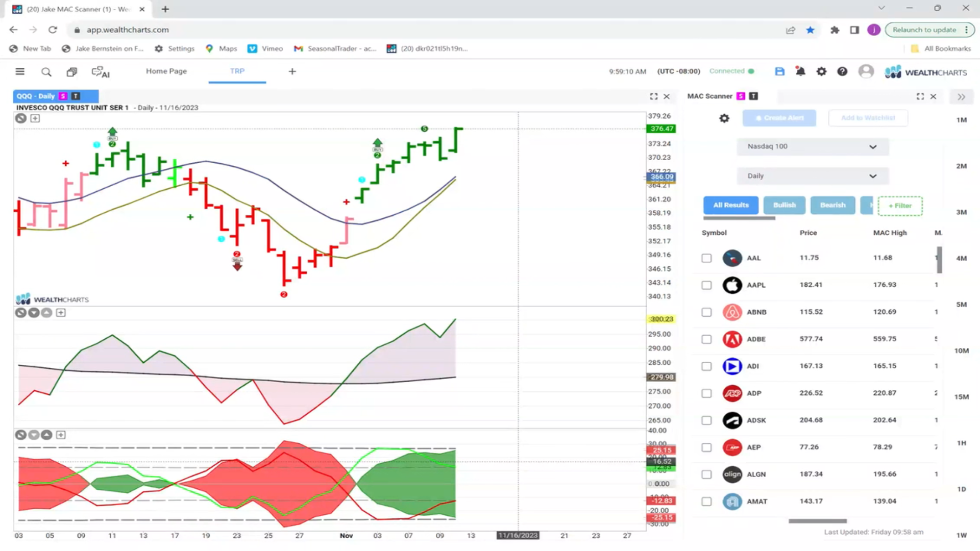The image size is (980, 551).
Task: Show All Results in scanner
Action: tap(731, 205)
